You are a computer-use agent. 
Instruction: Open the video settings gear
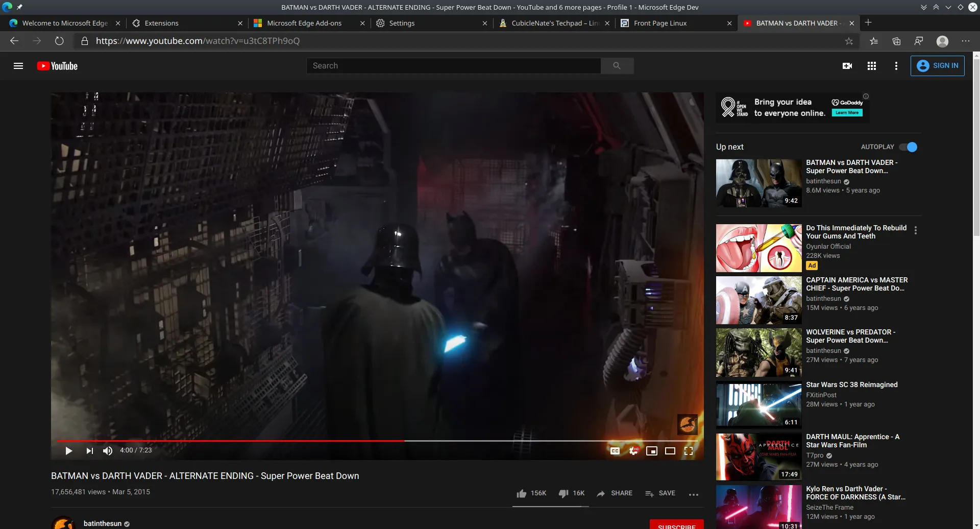633,451
